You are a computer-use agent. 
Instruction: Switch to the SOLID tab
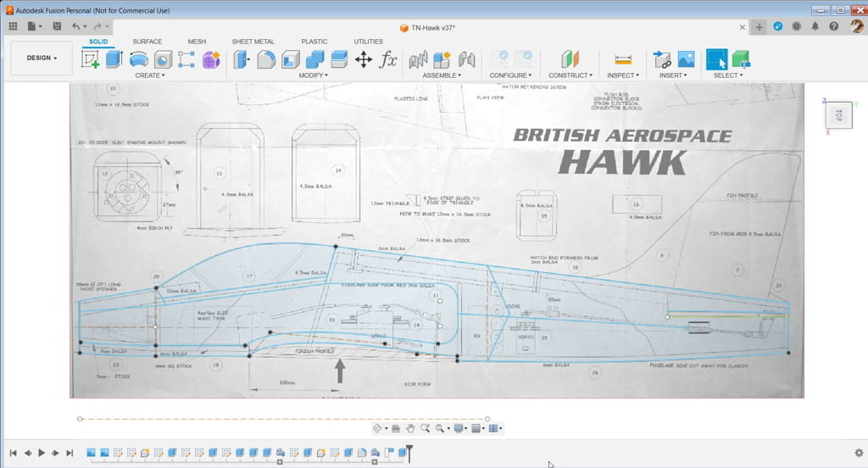(98, 42)
